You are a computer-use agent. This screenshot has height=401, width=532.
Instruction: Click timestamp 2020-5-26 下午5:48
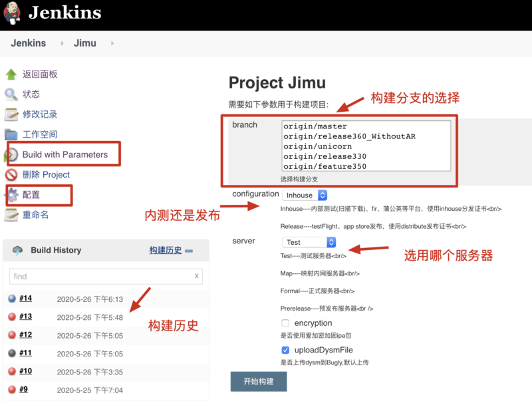point(90,318)
